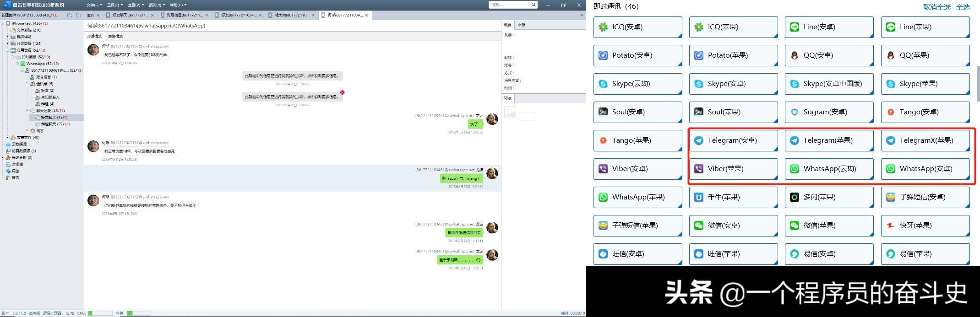Screen dimensions: 980x317
Task: Switch to the 来源 tab
Action: [x=521, y=25]
